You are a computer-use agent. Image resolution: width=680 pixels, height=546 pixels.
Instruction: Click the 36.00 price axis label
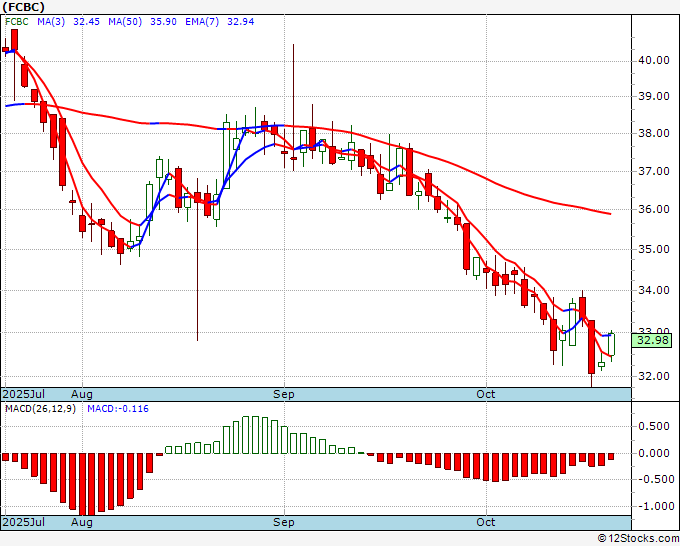click(654, 209)
